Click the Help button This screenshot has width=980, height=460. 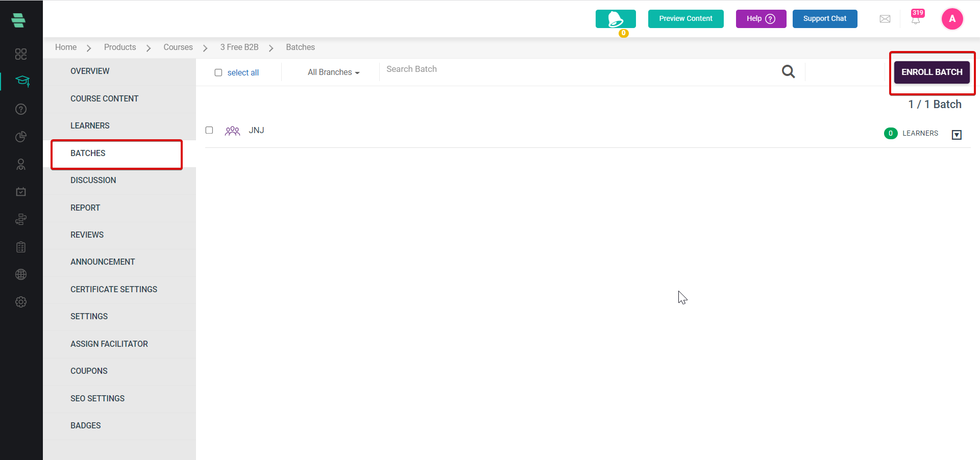click(761, 19)
